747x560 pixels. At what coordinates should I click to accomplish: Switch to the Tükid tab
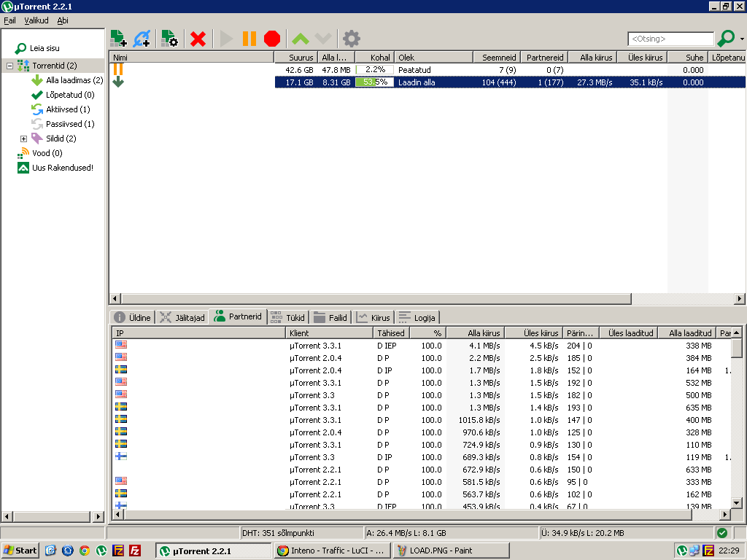pyautogui.click(x=287, y=318)
